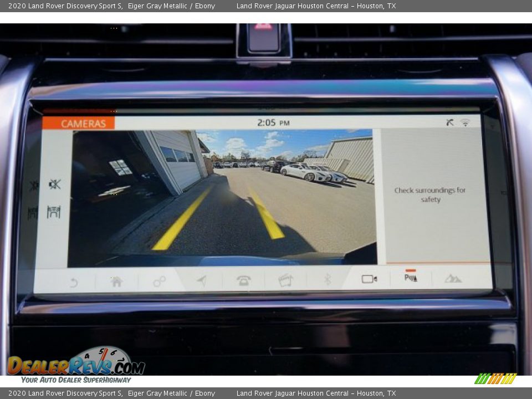The height and width of the screenshot is (399, 532).
Task: Open the DealerRevs.com logo link
Action: (x=76, y=366)
